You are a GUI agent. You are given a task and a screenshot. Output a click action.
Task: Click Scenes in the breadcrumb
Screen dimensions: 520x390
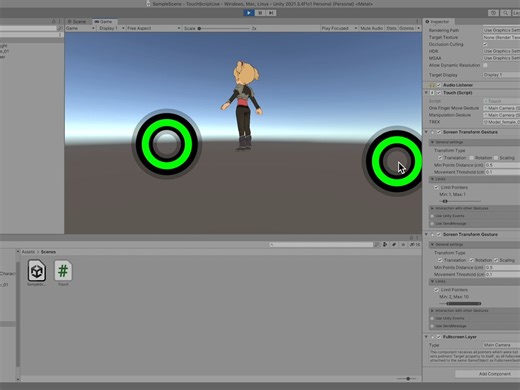click(48, 252)
